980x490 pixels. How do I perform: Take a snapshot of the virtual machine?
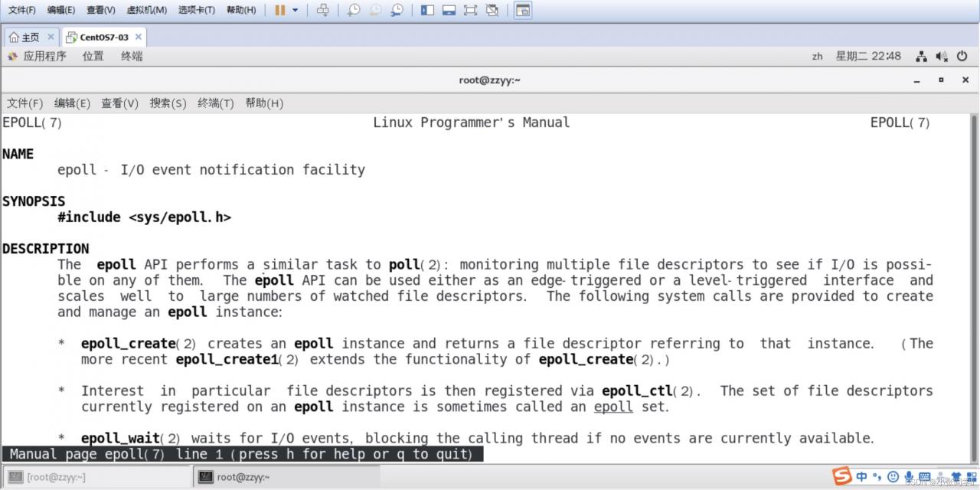point(354,10)
